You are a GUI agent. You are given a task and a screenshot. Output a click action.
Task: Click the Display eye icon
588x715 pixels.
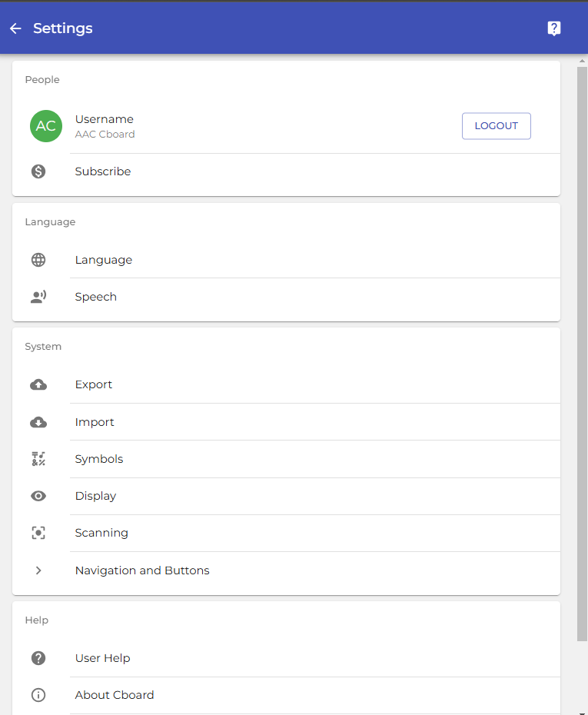38,496
